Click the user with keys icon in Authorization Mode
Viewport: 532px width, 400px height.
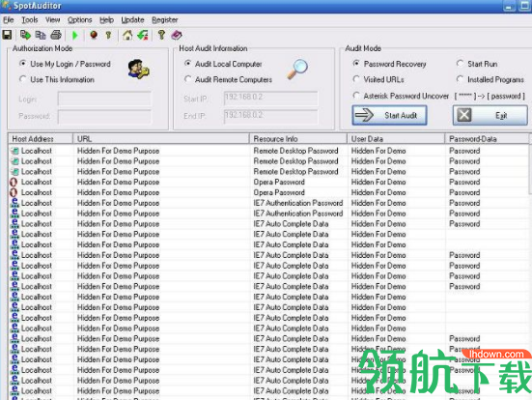click(138, 70)
